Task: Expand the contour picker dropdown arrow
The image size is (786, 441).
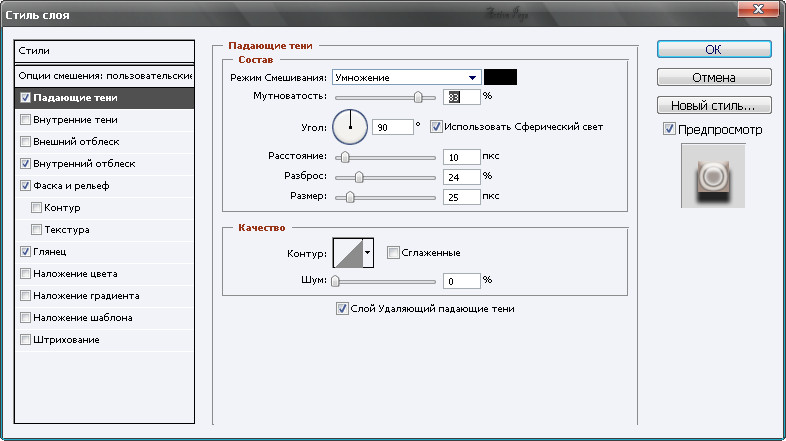Action: pyautogui.click(x=367, y=253)
